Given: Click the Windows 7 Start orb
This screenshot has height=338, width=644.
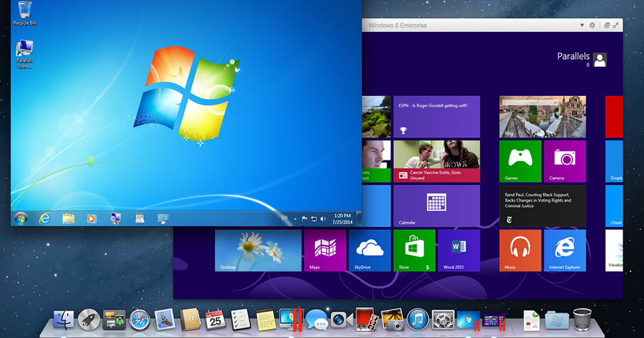Looking at the screenshot, I should point(21,218).
